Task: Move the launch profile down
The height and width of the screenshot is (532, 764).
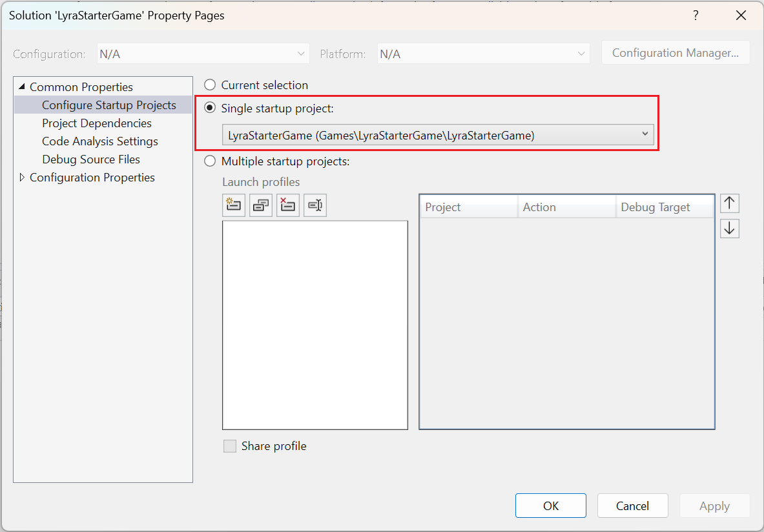Action: click(x=729, y=228)
